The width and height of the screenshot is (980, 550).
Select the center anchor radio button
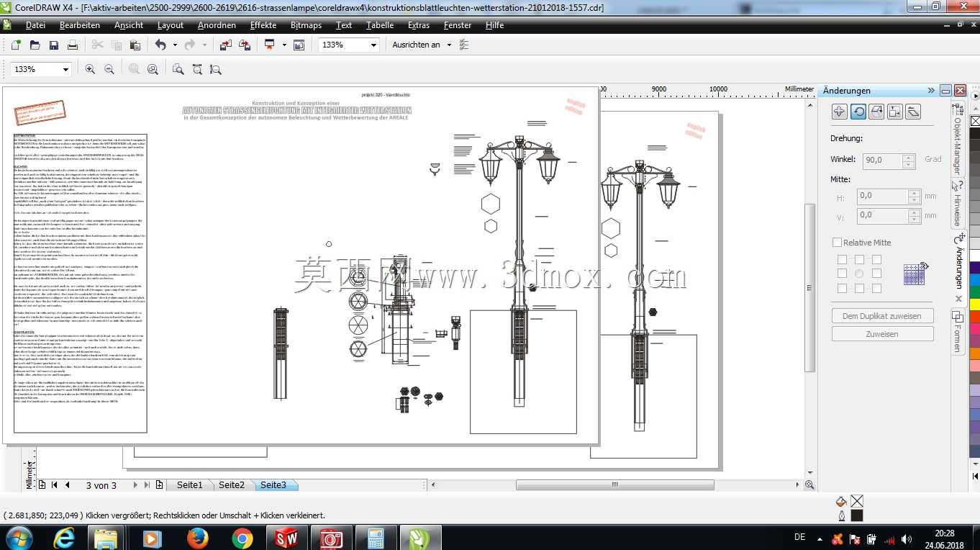tap(859, 274)
